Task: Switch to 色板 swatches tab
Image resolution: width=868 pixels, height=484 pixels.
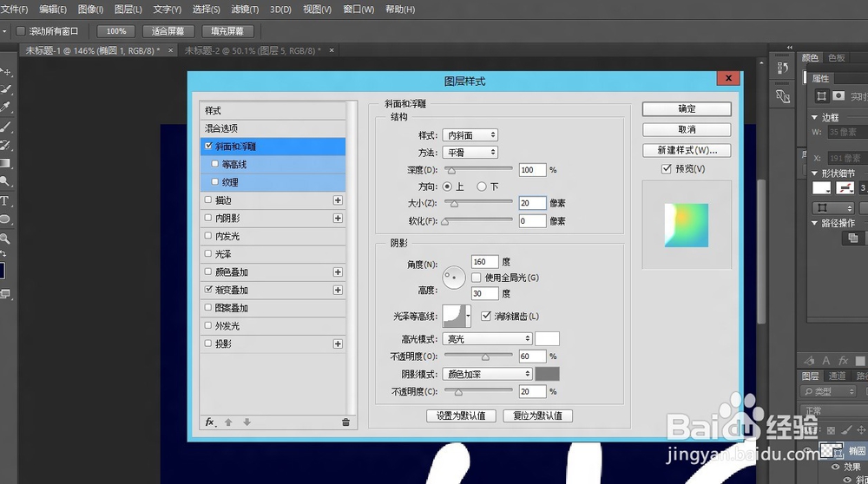Action: (837, 58)
